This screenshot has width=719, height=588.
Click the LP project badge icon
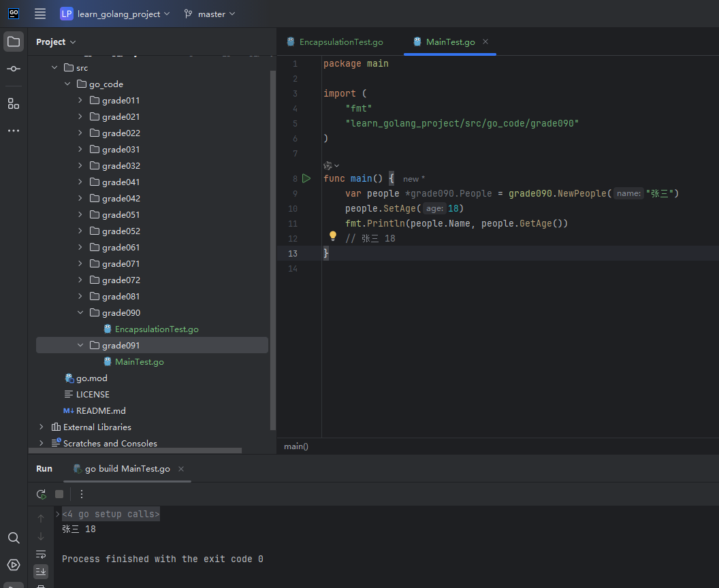pyautogui.click(x=67, y=14)
